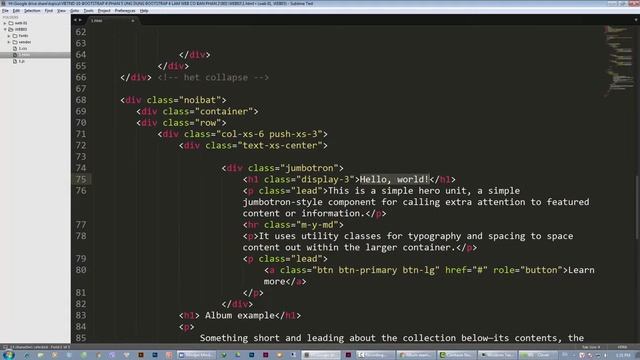This screenshot has height=360, width=640.
Task: Open the Tools menu
Action: (x=88, y=11)
